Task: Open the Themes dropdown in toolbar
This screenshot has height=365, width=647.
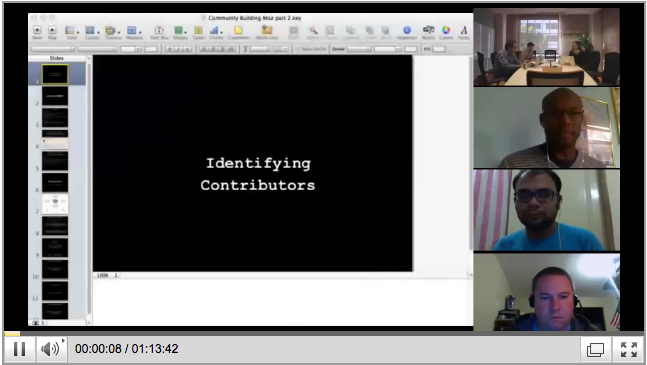Action: point(112,32)
